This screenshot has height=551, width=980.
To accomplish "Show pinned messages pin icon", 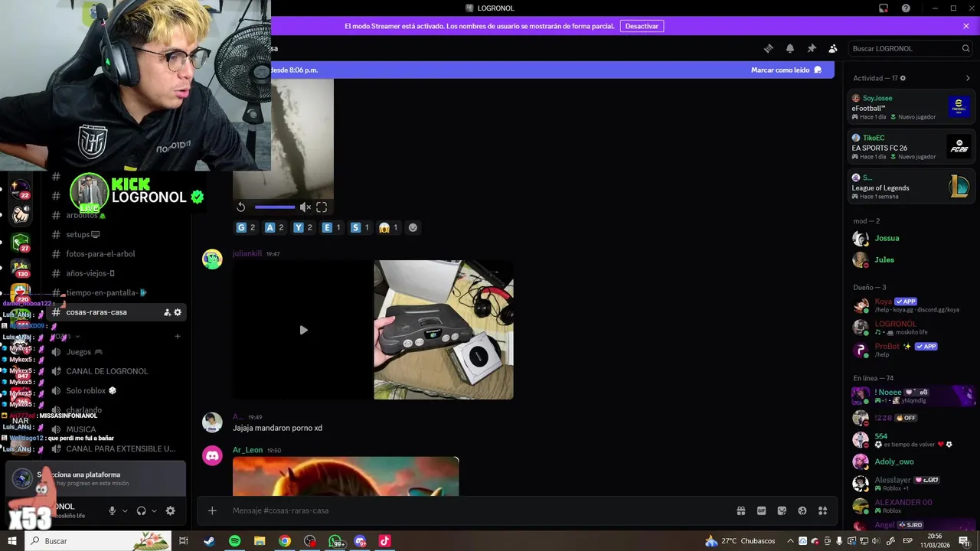I will 812,48.
